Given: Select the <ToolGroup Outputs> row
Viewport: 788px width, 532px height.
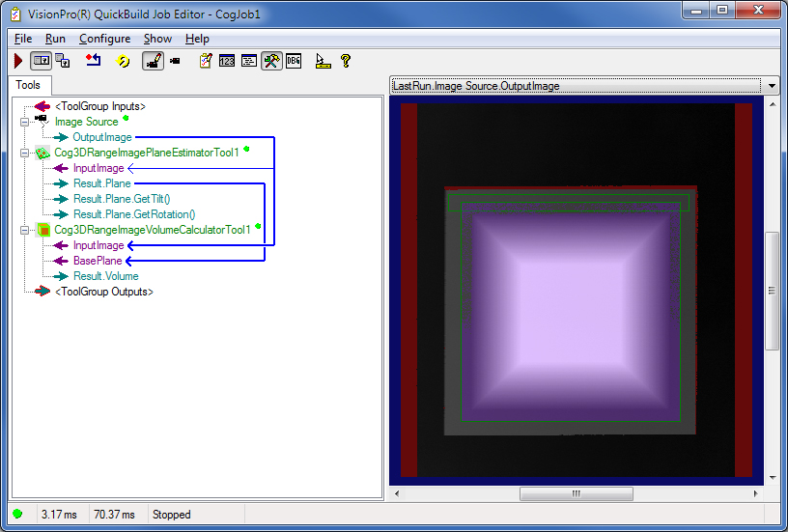Looking at the screenshot, I should [x=104, y=292].
